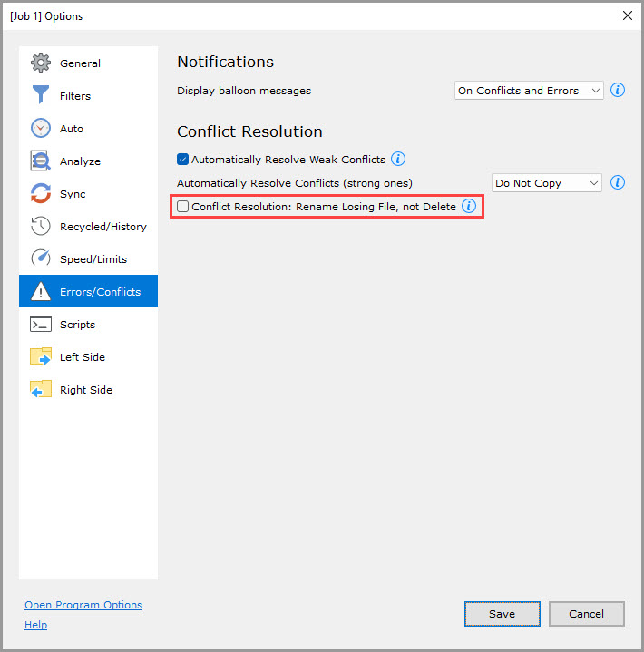Show info for Automatically Resolve Weak Conflicts
Image resolution: width=644 pixels, height=652 pixels.
397,160
